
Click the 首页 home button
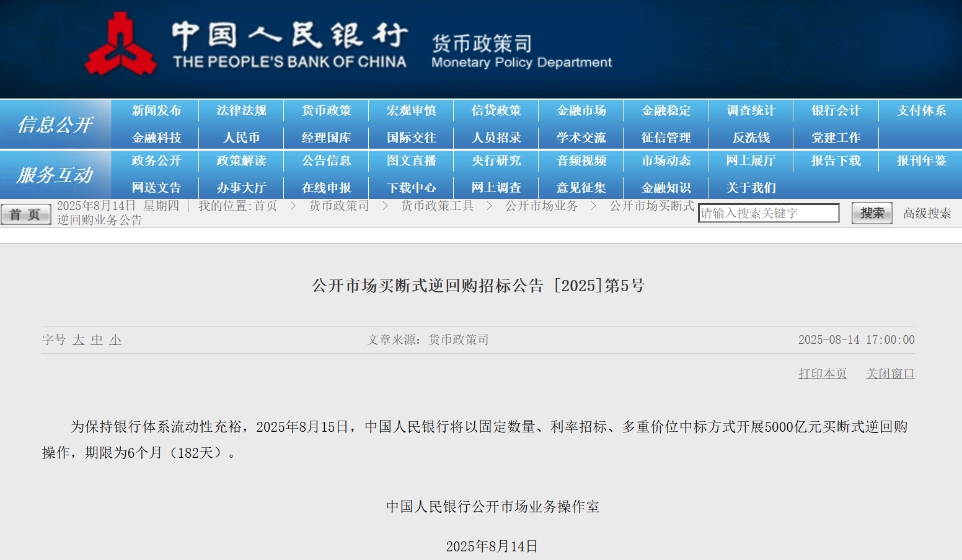(x=25, y=214)
